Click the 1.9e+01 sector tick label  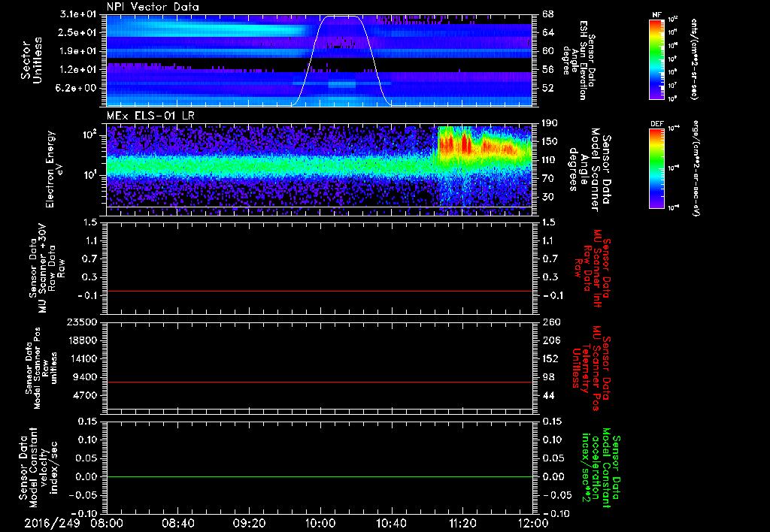(x=78, y=51)
